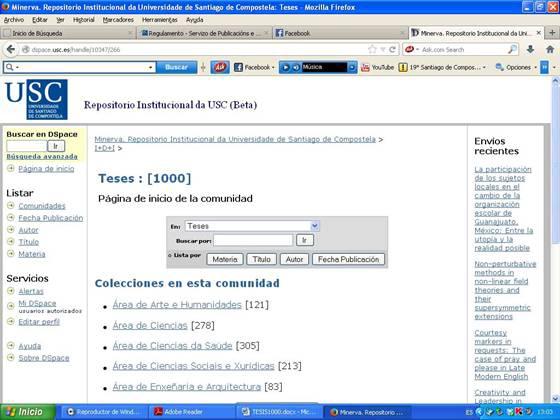Open the Marcadores menu
Viewport: 560px width, 420px height.
pyautogui.click(x=118, y=20)
